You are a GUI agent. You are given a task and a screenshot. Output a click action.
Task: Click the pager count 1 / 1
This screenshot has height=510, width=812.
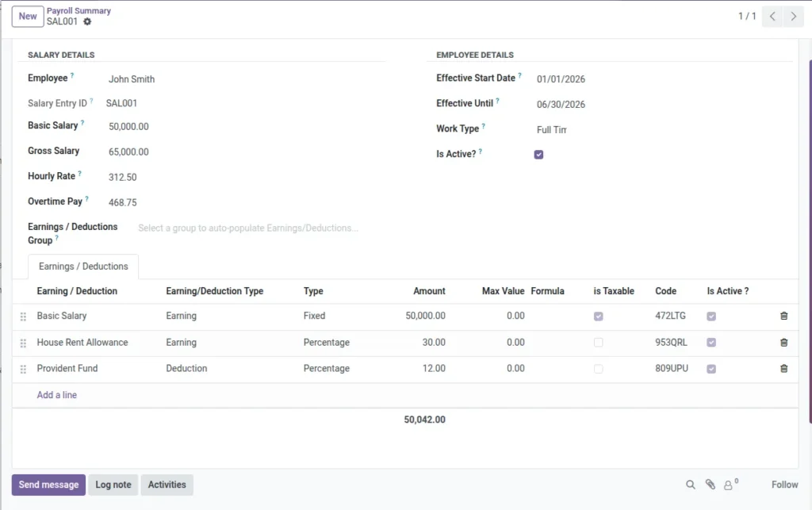coord(747,17)
